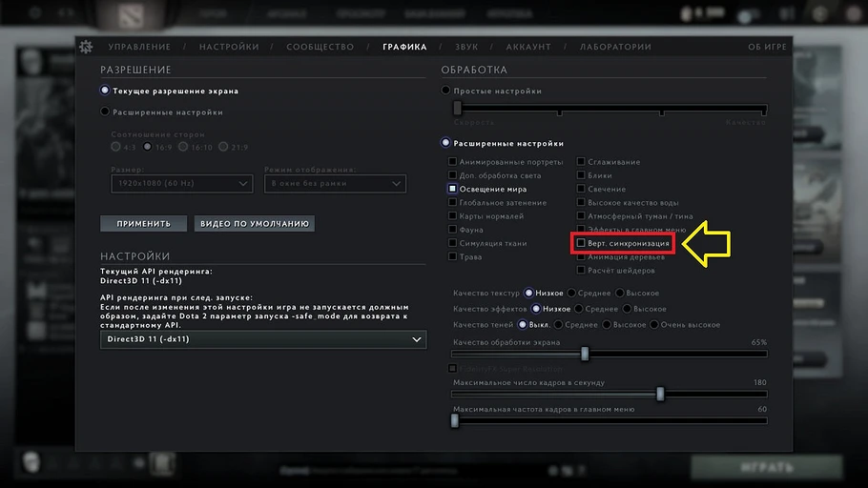Toggle the Освещение мира checkbox
The height and width of the screenshot is (488, 868).
[x=453, y=190]
